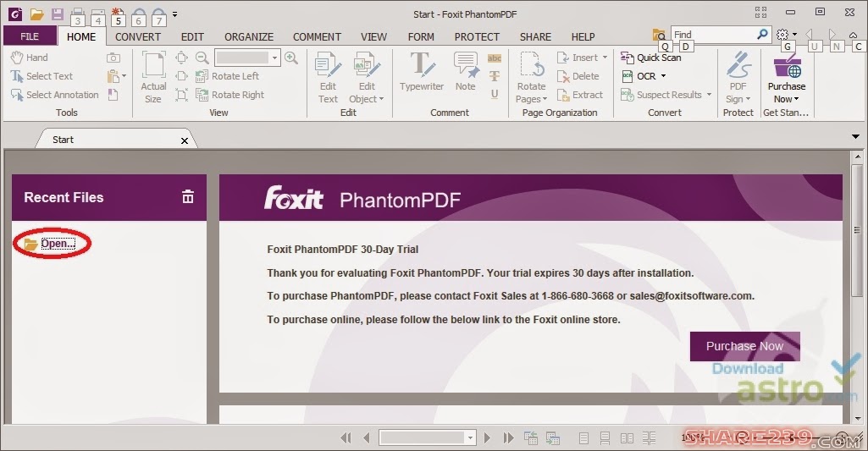Click the Open... link in Recent Files
This screenshot has height=451, width=868.
(58, 244)
